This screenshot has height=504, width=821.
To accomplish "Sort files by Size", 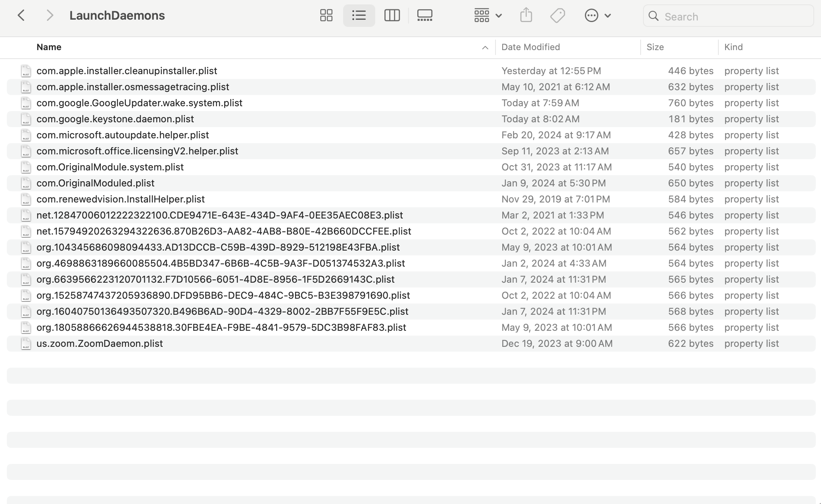I will [655, 47].
